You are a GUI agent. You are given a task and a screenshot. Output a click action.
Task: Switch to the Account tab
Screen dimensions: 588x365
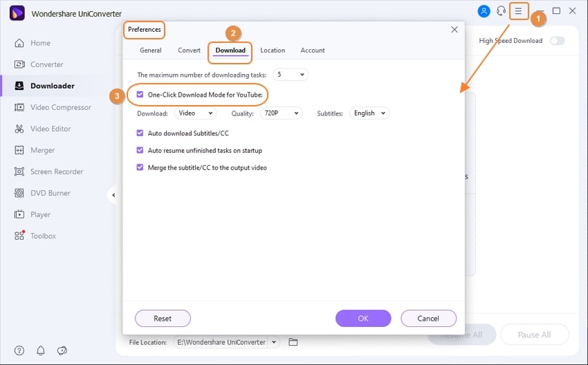(313, 50)
